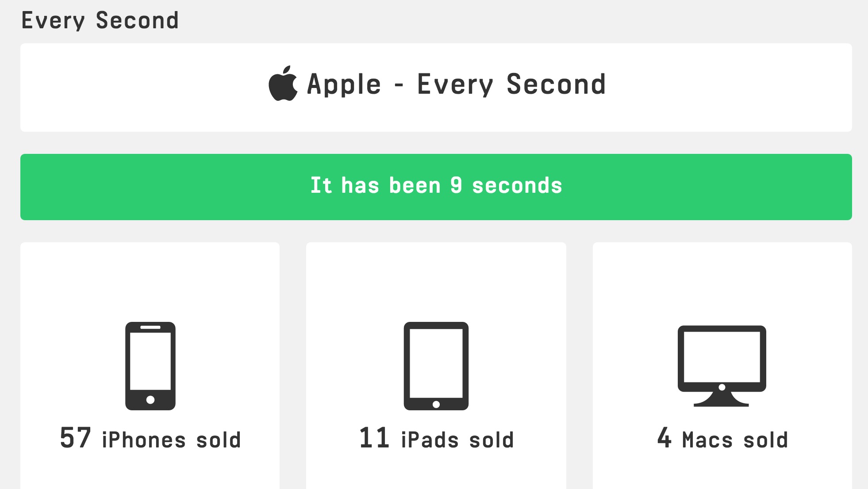The height and width of the screenshot is (489, 868).
Task: Click the home button on iPad icon
Action: pos(436,404)
